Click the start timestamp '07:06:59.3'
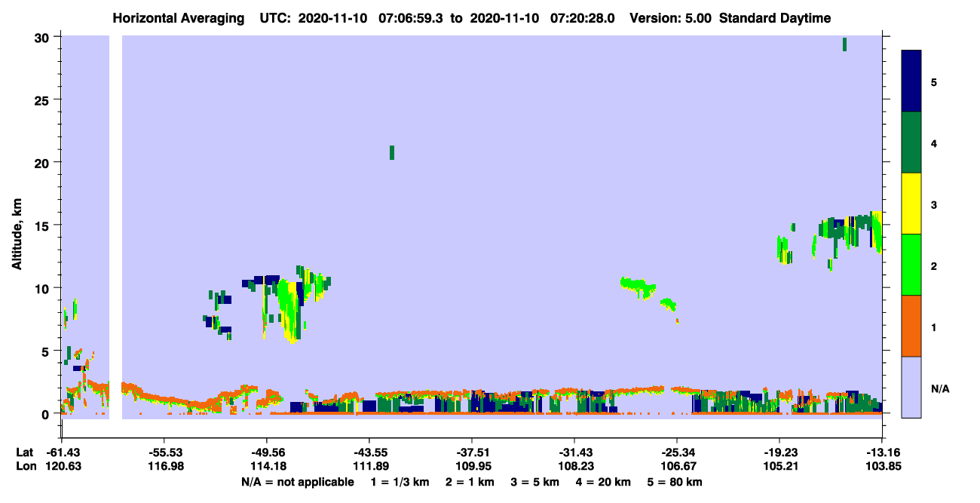This screenshot has height=503, width=980. point(412,18)
